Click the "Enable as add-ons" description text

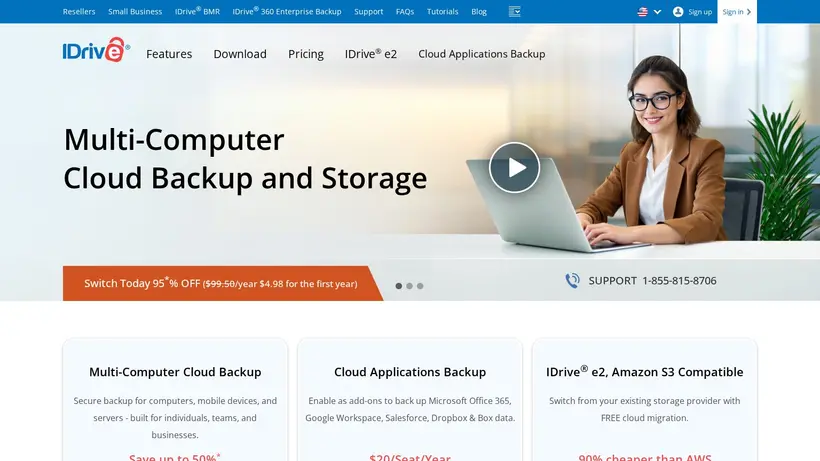tap(410, 409)
